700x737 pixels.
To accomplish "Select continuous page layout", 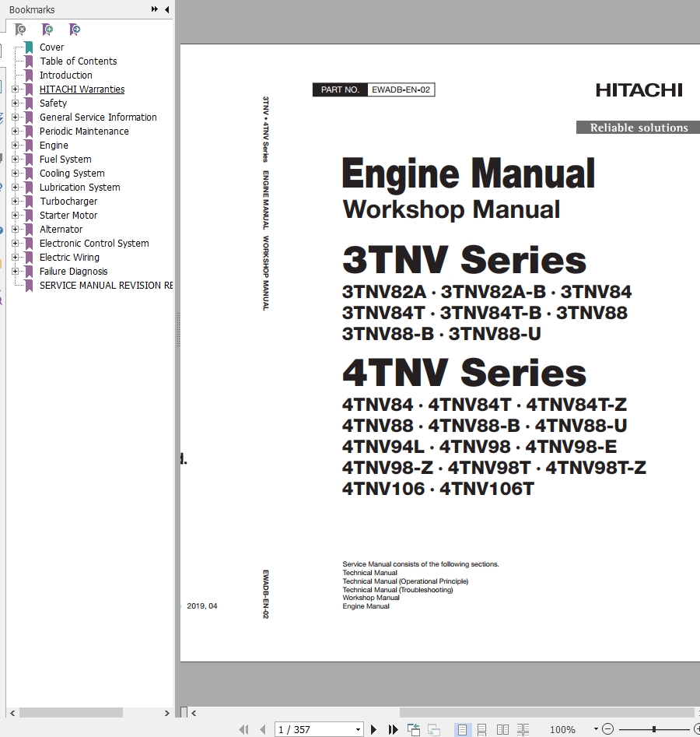I will pos(482,729).
